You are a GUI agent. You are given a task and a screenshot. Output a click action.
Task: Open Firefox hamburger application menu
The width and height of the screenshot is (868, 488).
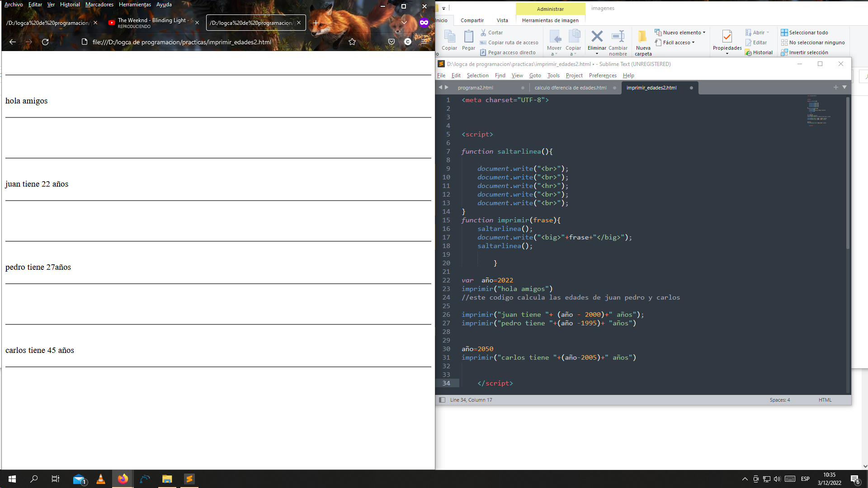pyautogui.click(x=424, y=42)
